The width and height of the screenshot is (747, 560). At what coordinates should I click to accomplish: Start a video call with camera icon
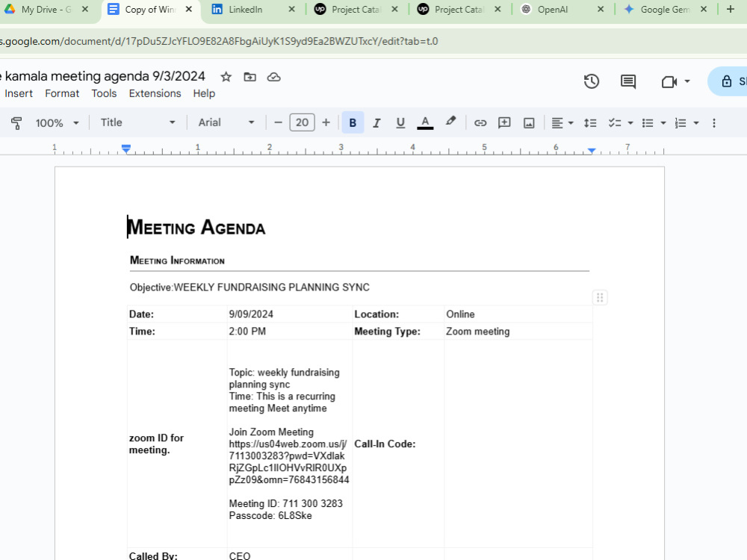coord(669,82)
